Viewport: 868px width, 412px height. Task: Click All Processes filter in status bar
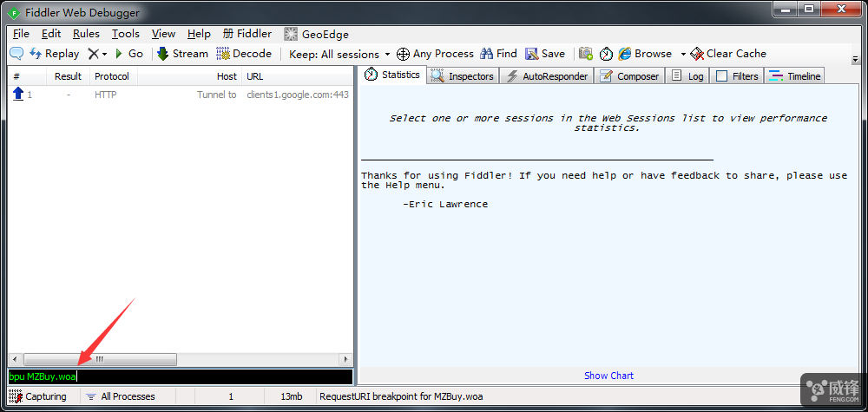pos(122,396)
